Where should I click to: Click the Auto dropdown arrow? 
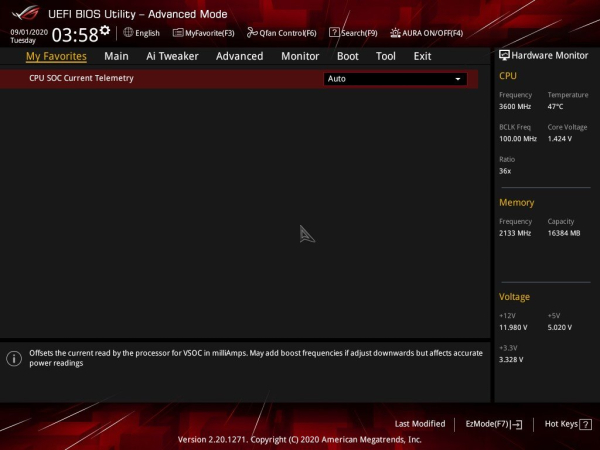point(458,79)
